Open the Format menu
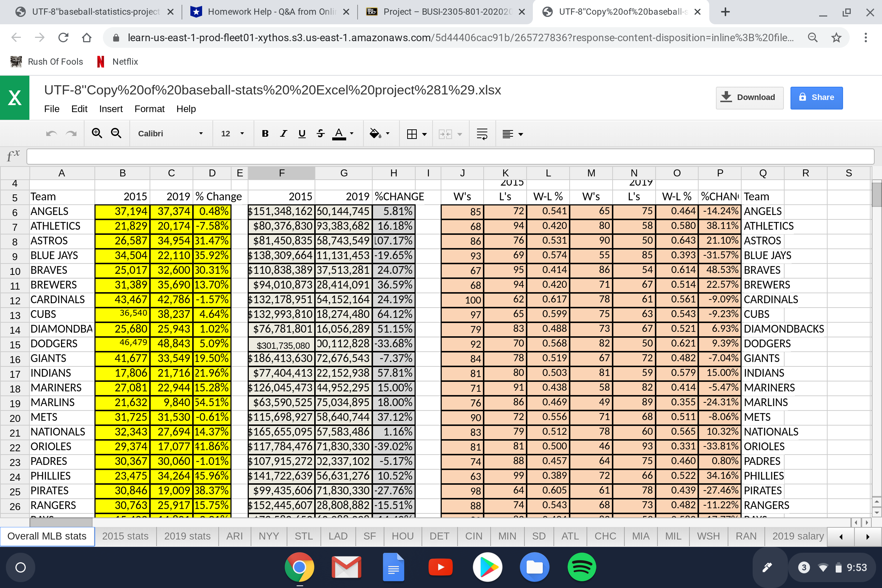The image size is (882, 588). [x=149, y=109]
